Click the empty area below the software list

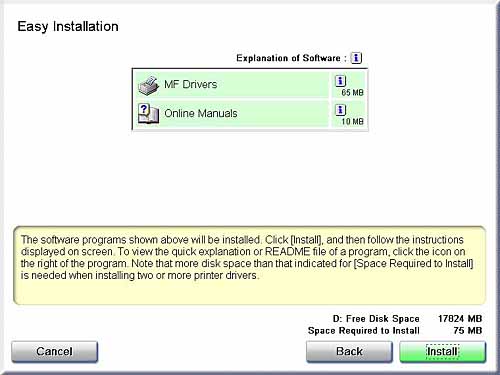click(x=250, y=177)
